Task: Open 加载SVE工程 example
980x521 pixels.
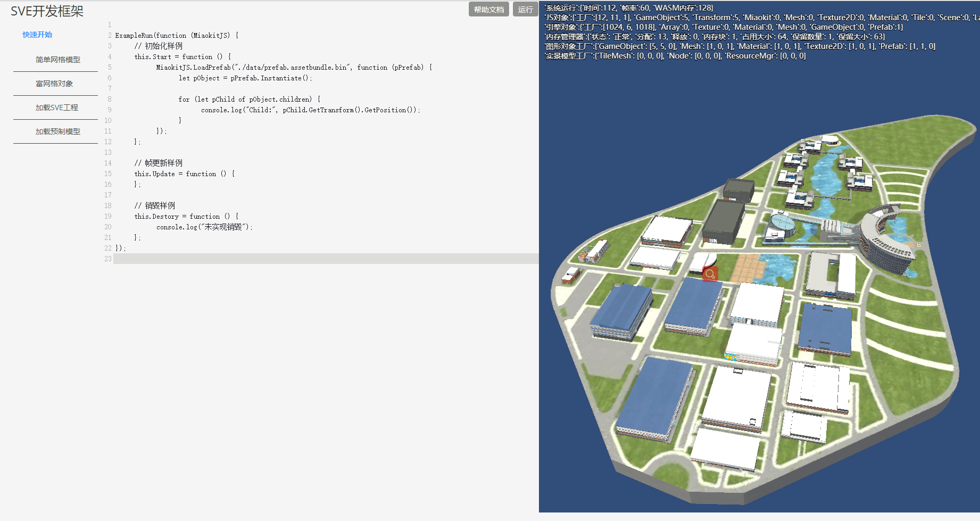Action: click(x=56, y=107)
